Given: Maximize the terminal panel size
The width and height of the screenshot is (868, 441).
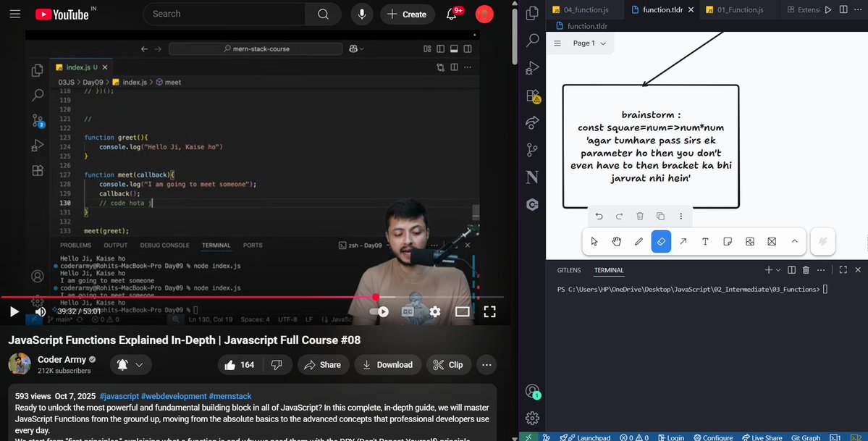Looking at the screenshot, I should pyautogui.click(x=843, y=270).
